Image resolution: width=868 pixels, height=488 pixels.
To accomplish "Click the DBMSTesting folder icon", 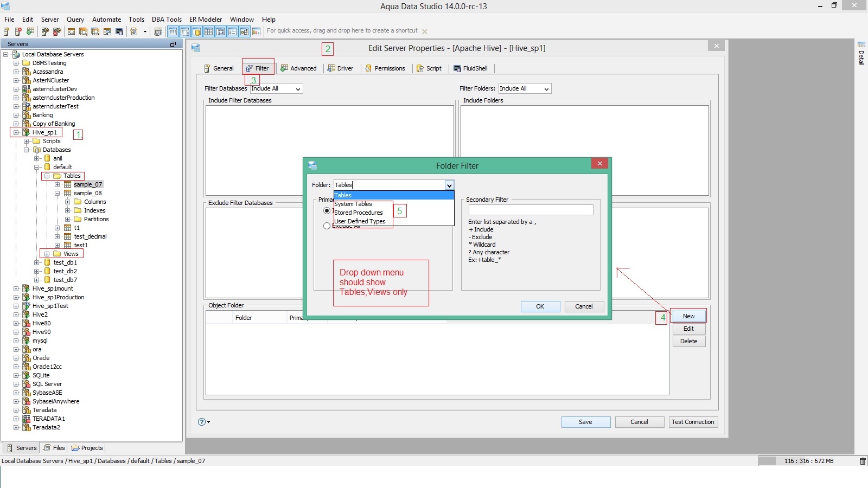I will click(x=26, y=63).
